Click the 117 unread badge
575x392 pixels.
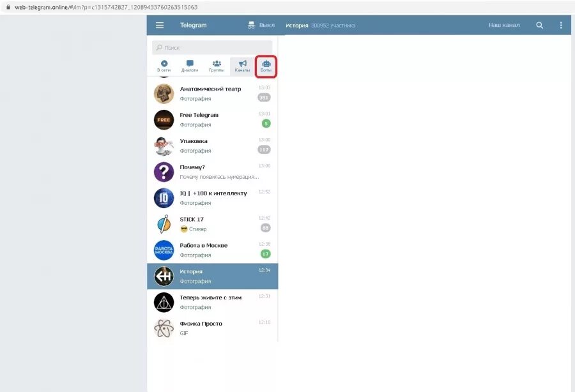264,149
